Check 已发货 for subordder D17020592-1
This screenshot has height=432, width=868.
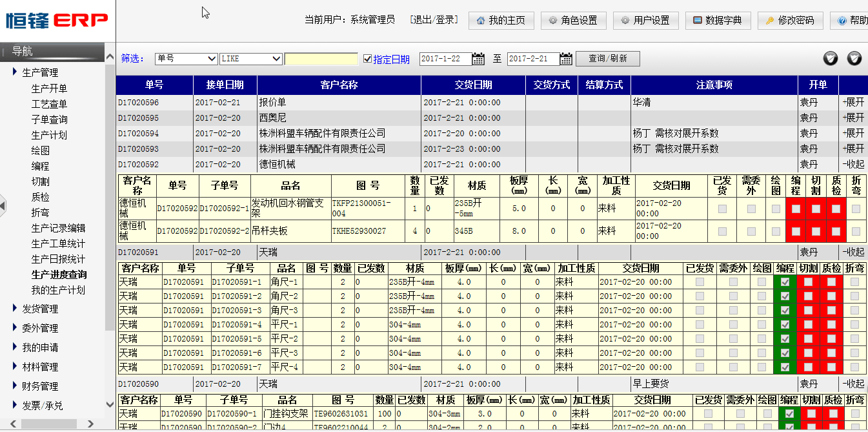pos(723,208)
